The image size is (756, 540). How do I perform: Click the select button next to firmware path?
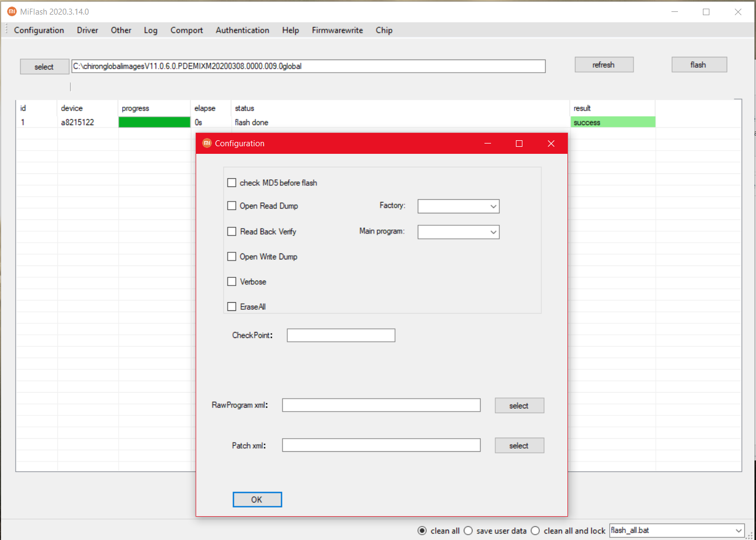point(44,67)
